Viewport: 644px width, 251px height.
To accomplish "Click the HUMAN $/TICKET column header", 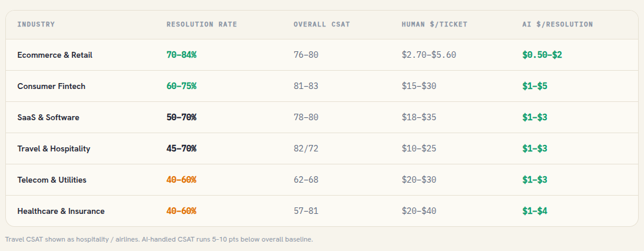I will pos(434,24).
